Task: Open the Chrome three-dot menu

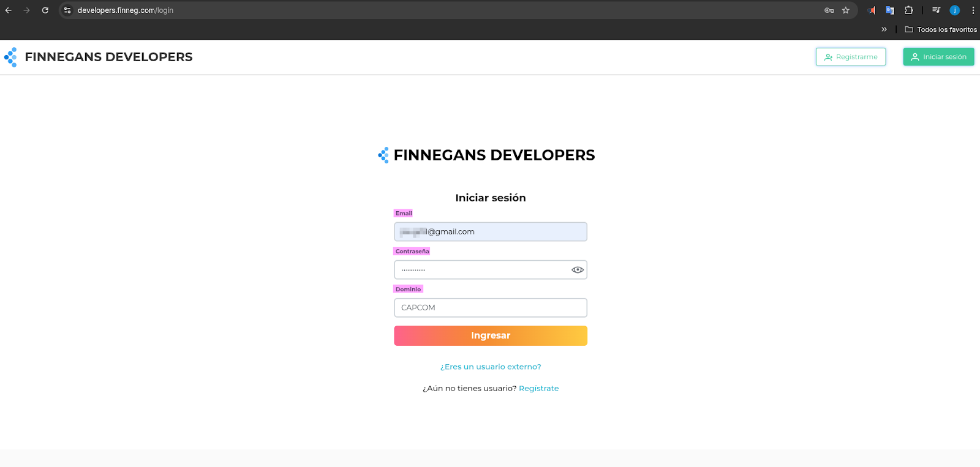Action: pos(973,10)
